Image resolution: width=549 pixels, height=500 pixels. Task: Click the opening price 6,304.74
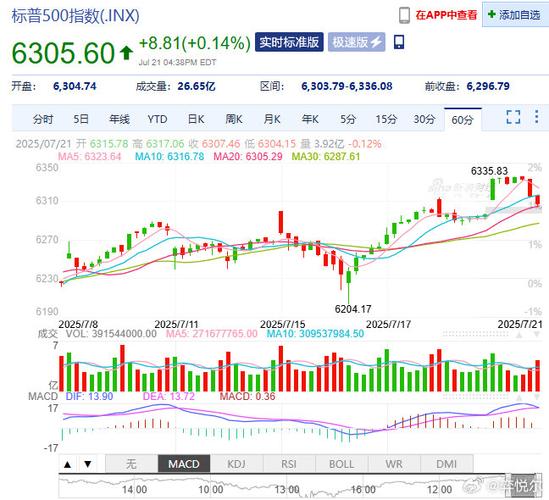point(75,86)
